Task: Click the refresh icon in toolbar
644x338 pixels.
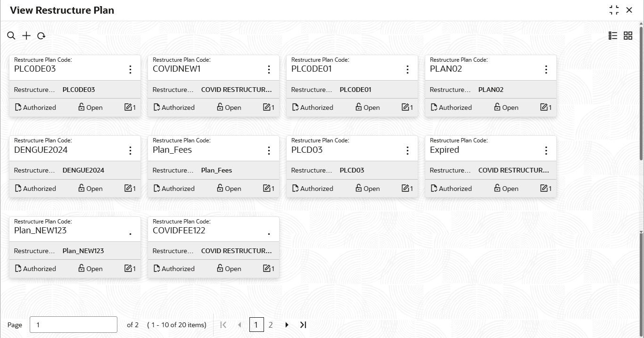Action: click(41, 36)
